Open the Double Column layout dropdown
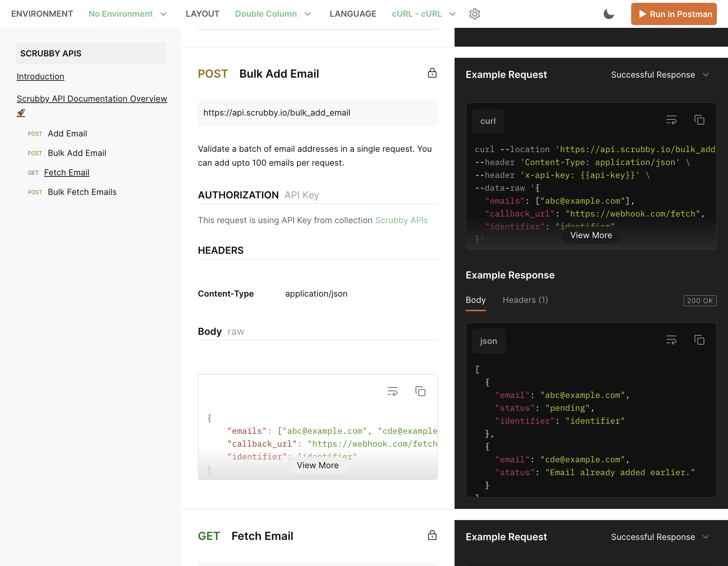728x566 pixels. coord(273,14)
